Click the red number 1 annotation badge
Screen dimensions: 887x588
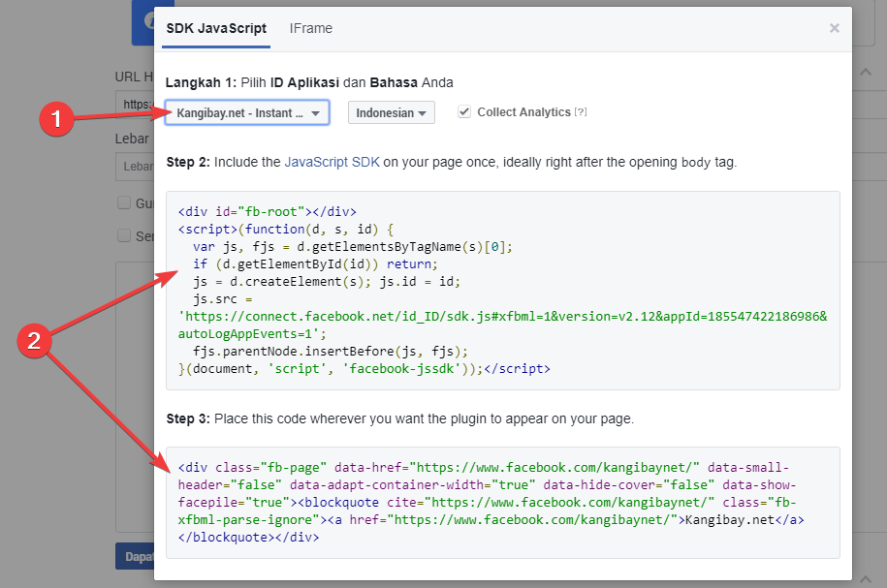click(x=56, y=119)
